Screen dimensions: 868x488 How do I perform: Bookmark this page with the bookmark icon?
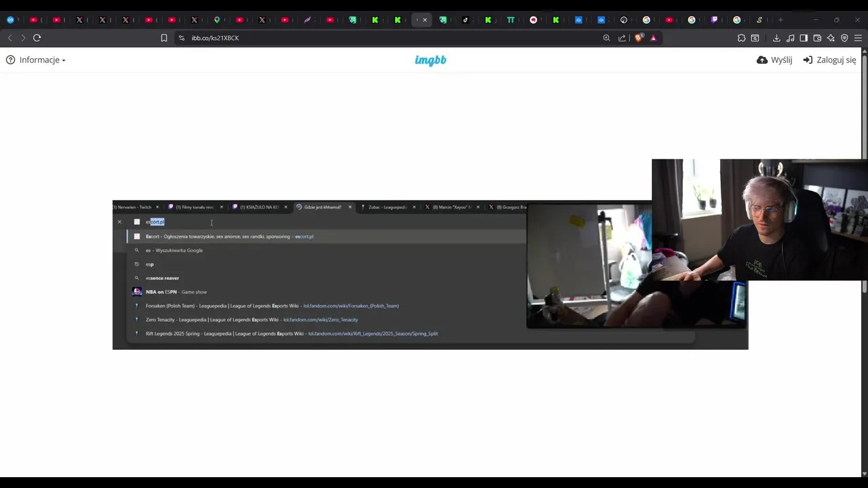(x=164, y=38)
